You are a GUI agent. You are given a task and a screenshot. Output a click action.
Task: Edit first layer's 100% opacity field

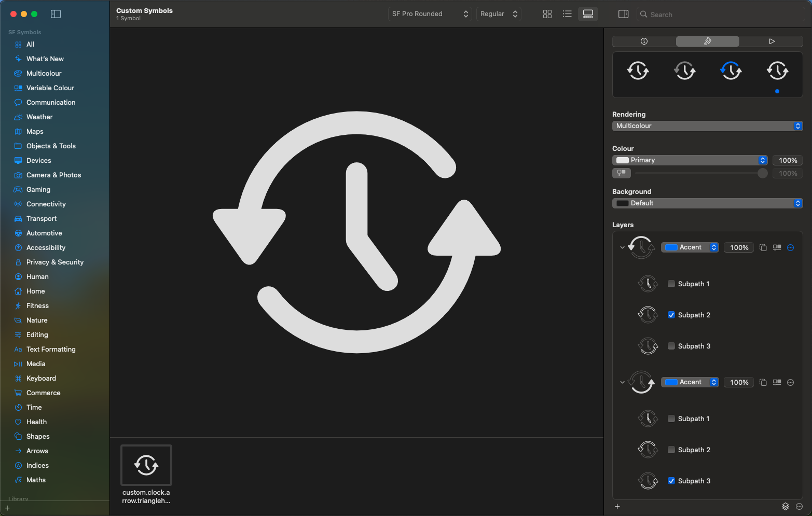tap(739, 247)
